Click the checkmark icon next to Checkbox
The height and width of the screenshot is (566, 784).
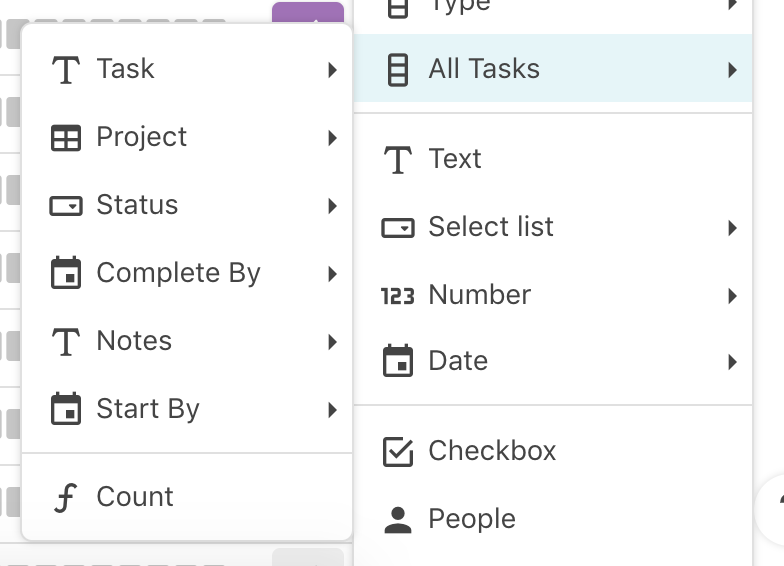pyautogui.click(x=398, y=452)
